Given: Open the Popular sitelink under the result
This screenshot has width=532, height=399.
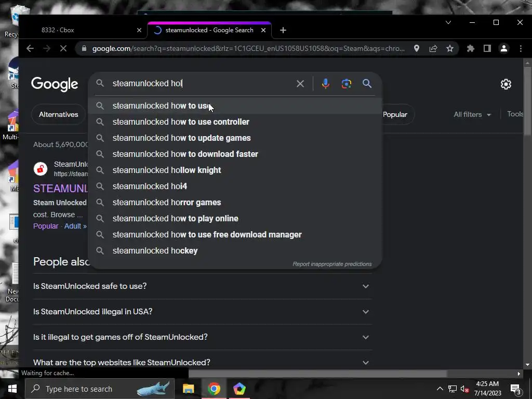Looking at the screenshot, I should point(46,226).
